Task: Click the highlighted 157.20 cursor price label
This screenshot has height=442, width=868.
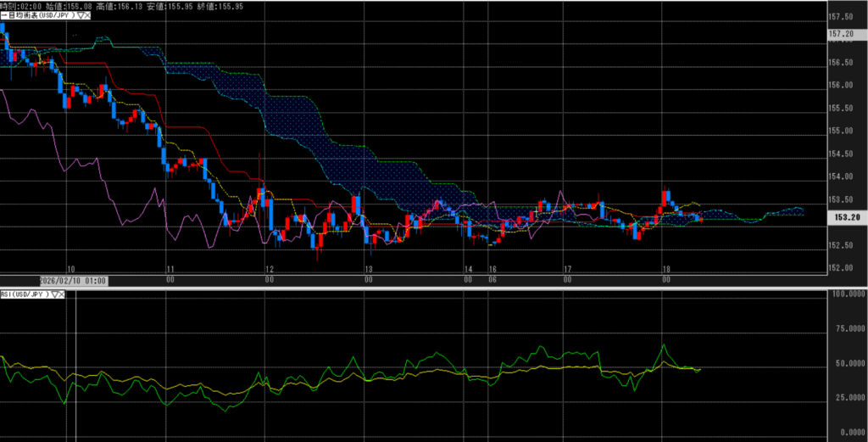Action: (x=841, y=34)
